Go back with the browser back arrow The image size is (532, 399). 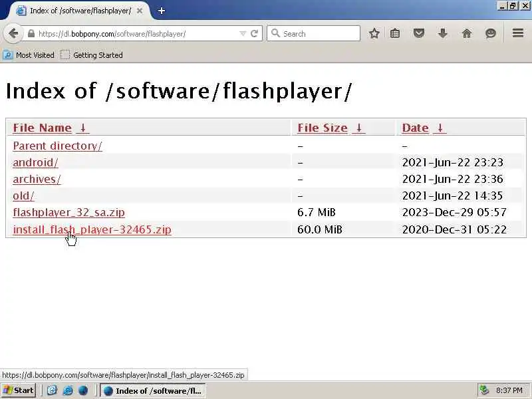[x=13, y=34]
